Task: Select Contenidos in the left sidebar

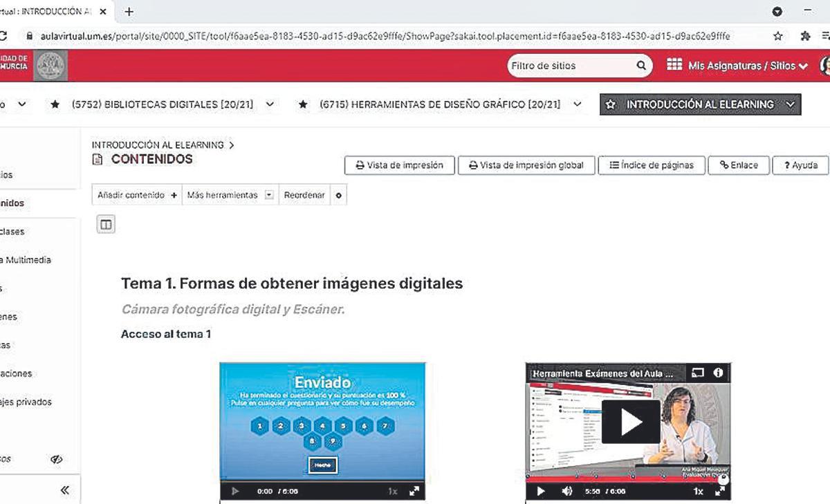Action: (14, 203)
